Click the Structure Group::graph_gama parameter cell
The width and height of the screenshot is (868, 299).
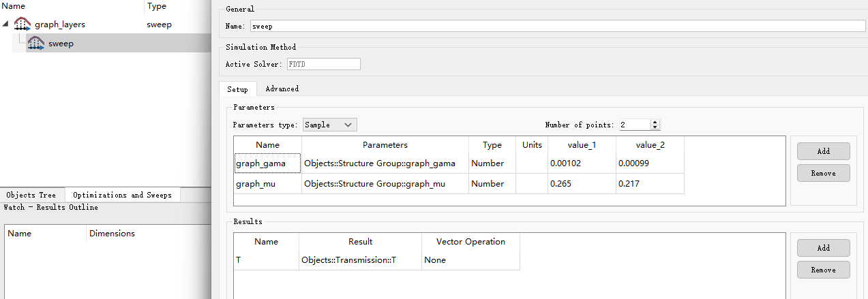click(x=385, y=163)
